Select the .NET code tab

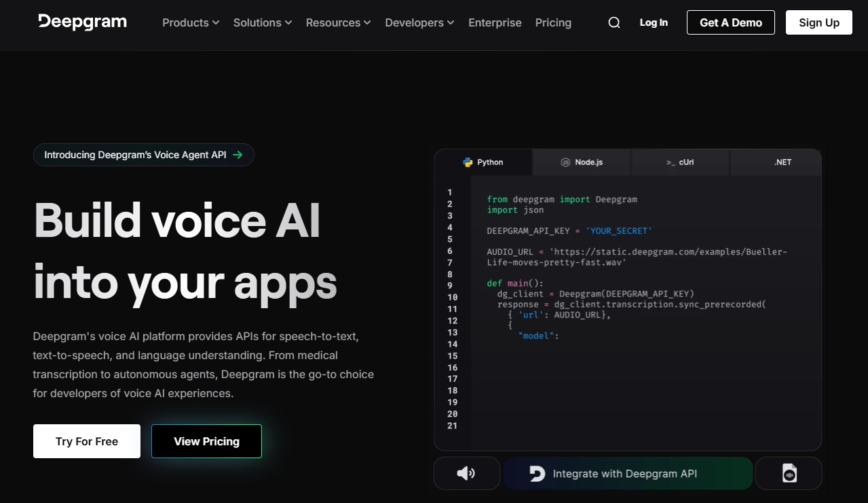tap(776, 162)
